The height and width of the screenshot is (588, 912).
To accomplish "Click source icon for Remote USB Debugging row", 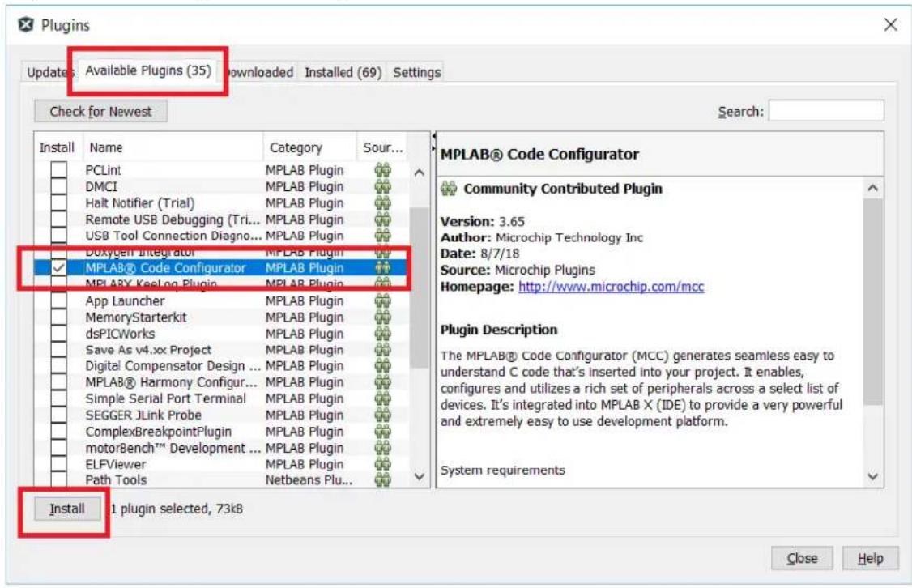I will tap(383, 219).
